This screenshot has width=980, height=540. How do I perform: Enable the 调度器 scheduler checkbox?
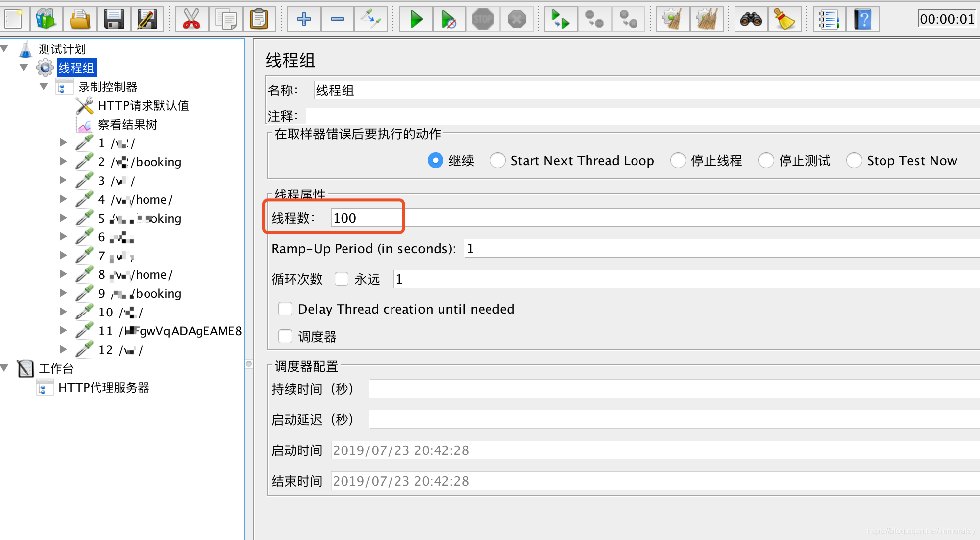click(285, 337)
